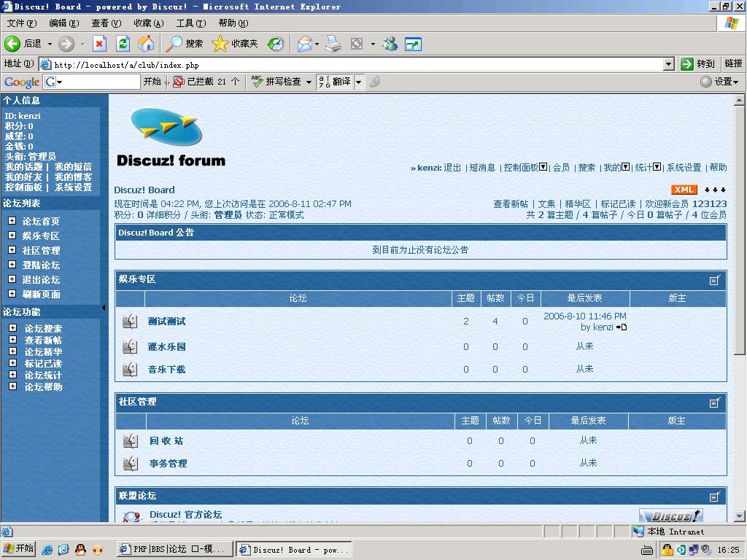Open 控制面板 dropdown in top nav
747x560 pixels.
tap(543, 167)
